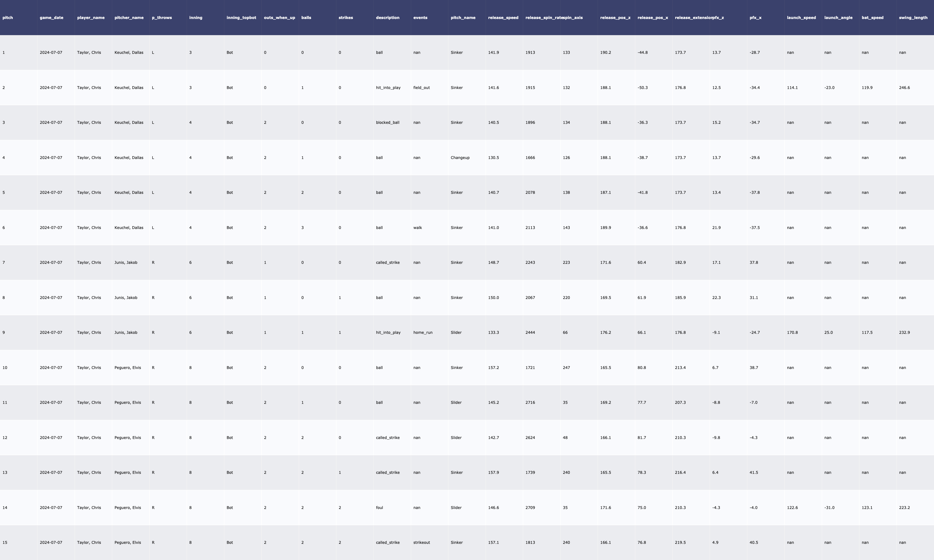The width and height of the screenshot is (934, 560).
Task: Select the walk event cell
Action: coord(417,227)
